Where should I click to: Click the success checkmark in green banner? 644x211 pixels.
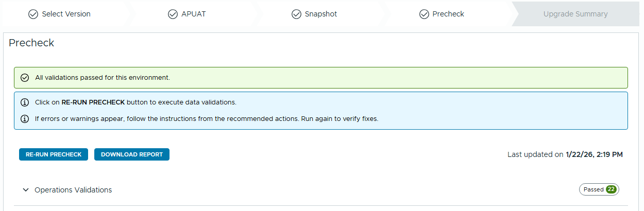tap(24, 78)
